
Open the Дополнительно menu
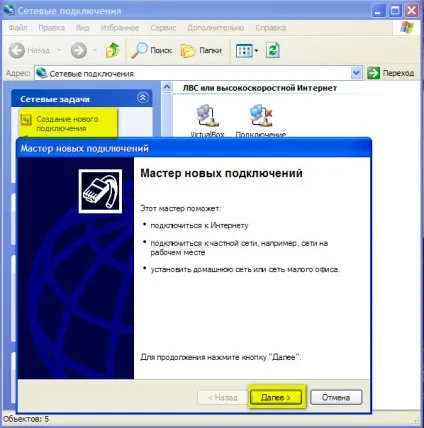pyautogui.click(x=216, y=28)
